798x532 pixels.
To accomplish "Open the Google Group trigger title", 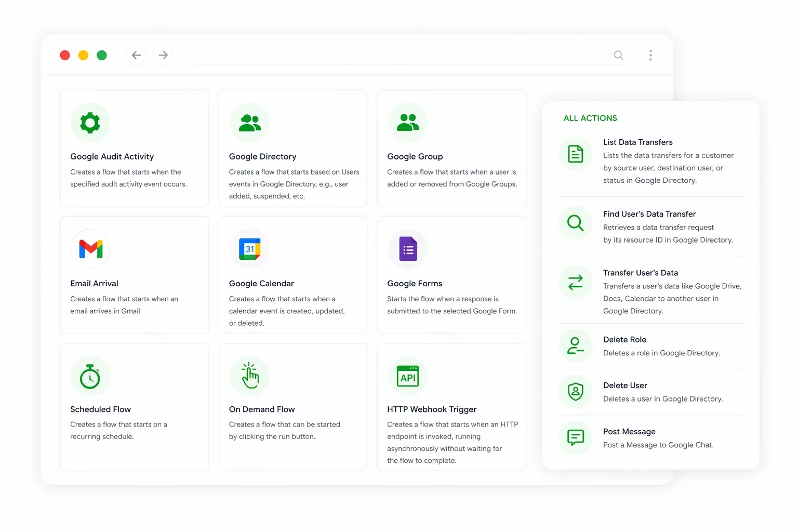I will click(415, 156).
